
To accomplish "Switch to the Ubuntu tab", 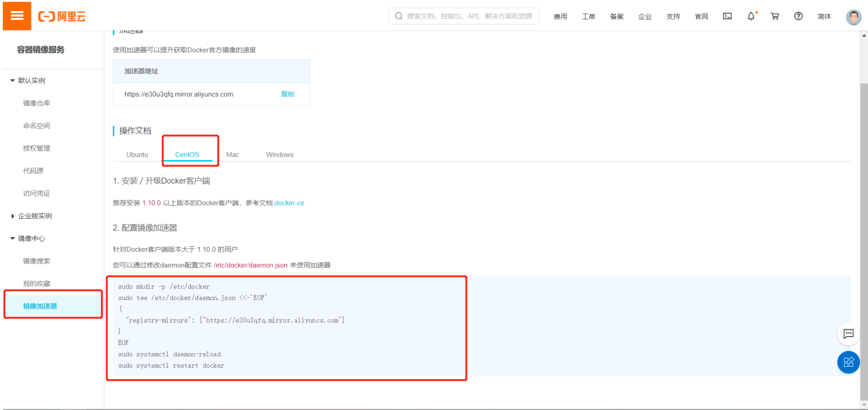I will (137, 154).
